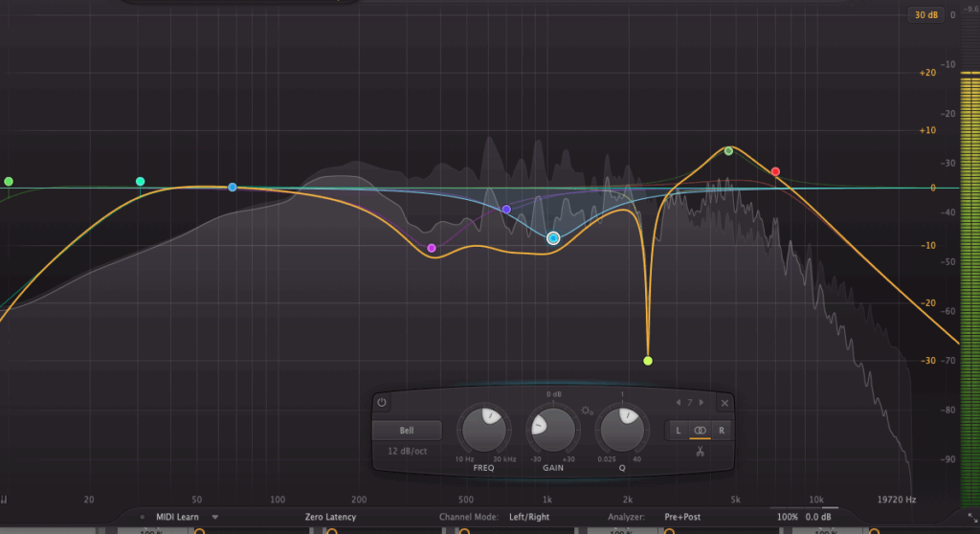Set band to Right channel with R
Viewport: 980px width, 534px height.
722,431
